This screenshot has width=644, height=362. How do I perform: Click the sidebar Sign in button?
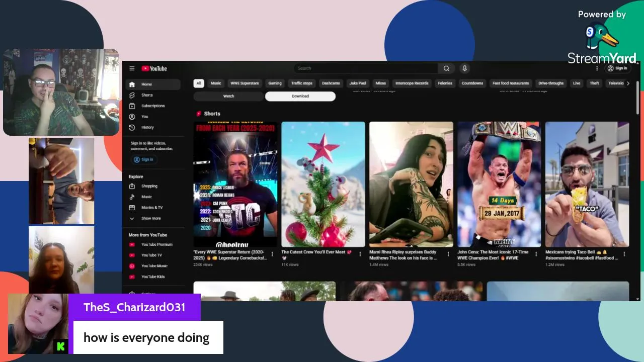143,159
